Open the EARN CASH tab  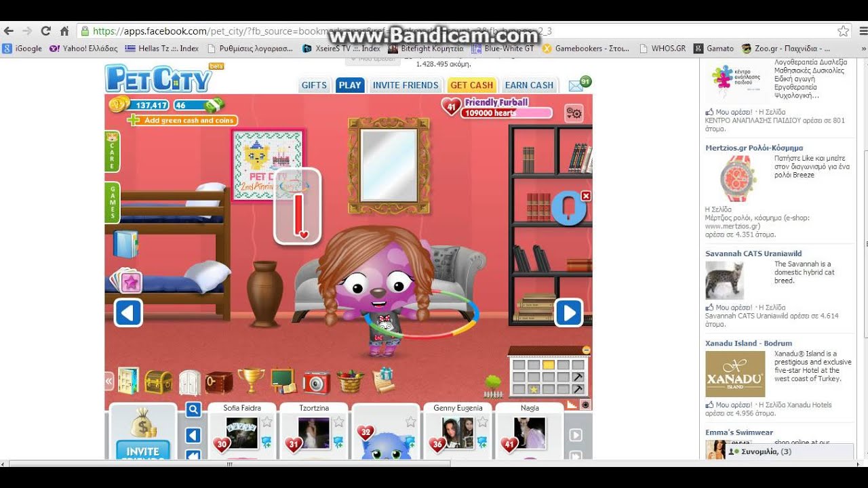tap(529, 85)
